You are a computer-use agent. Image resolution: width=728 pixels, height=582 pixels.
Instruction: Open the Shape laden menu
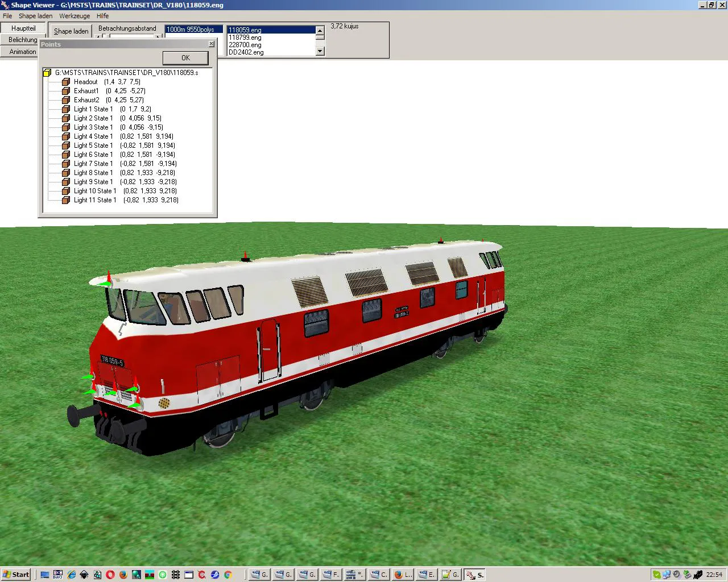35,16
